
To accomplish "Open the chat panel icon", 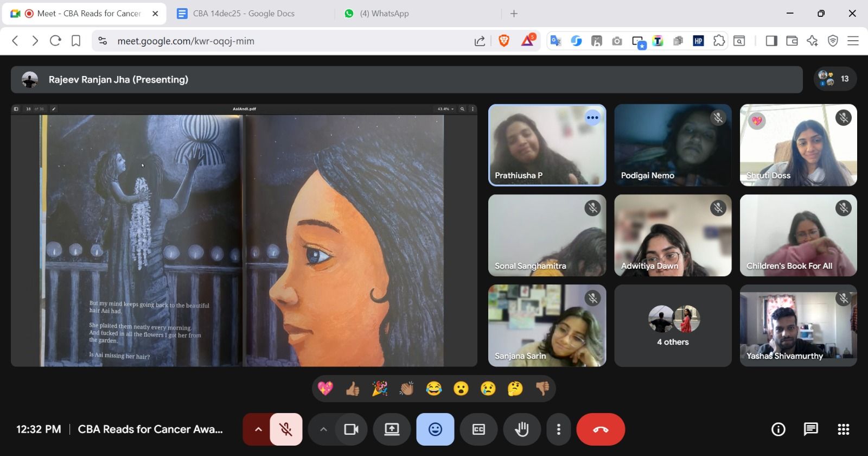I will 810,429.
